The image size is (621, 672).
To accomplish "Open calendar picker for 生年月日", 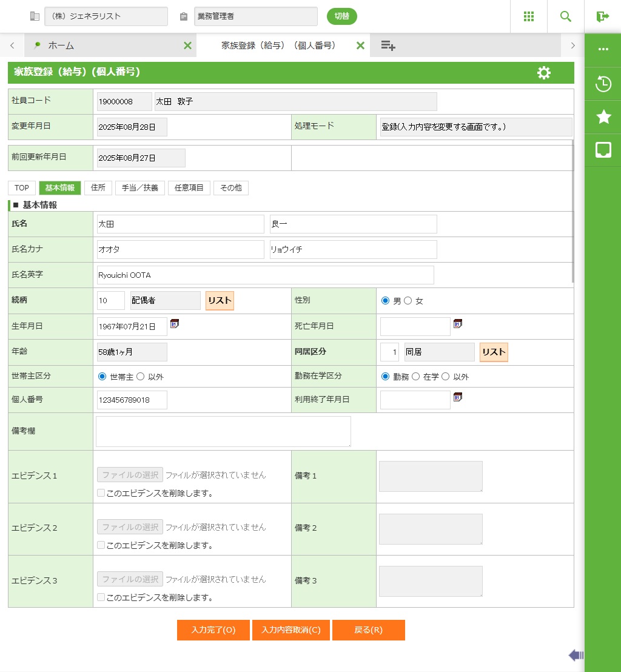I will pos(175,324).
